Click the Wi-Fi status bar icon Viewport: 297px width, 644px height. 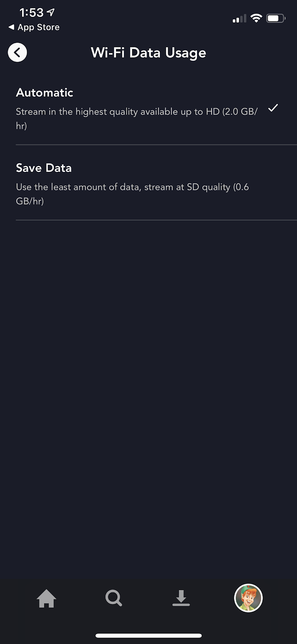[x=256, y=18]
